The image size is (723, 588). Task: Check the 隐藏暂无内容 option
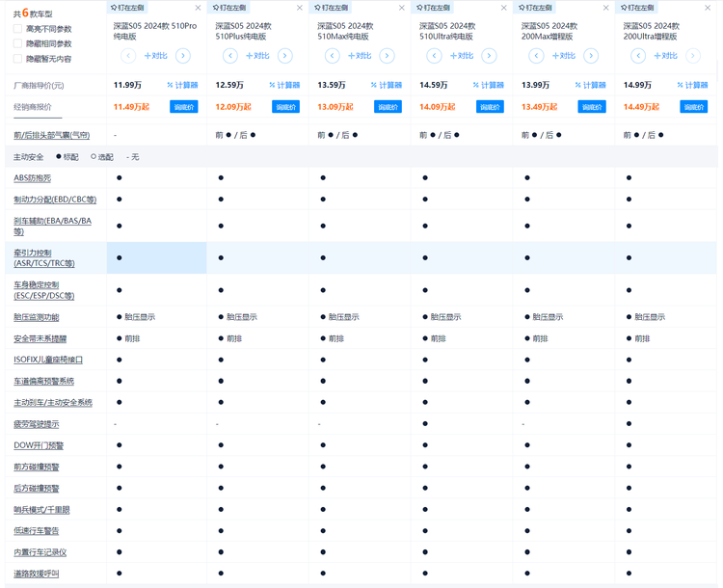coord(18,59)
